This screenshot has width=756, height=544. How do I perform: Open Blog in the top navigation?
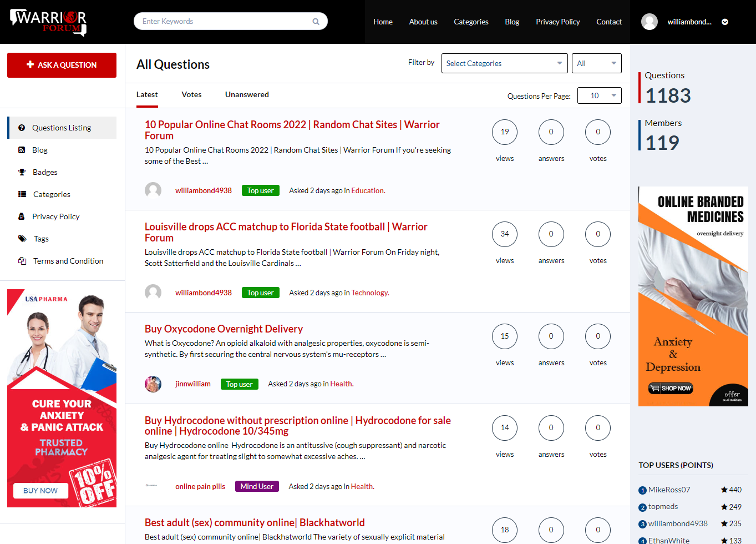[x=512, y=22]
